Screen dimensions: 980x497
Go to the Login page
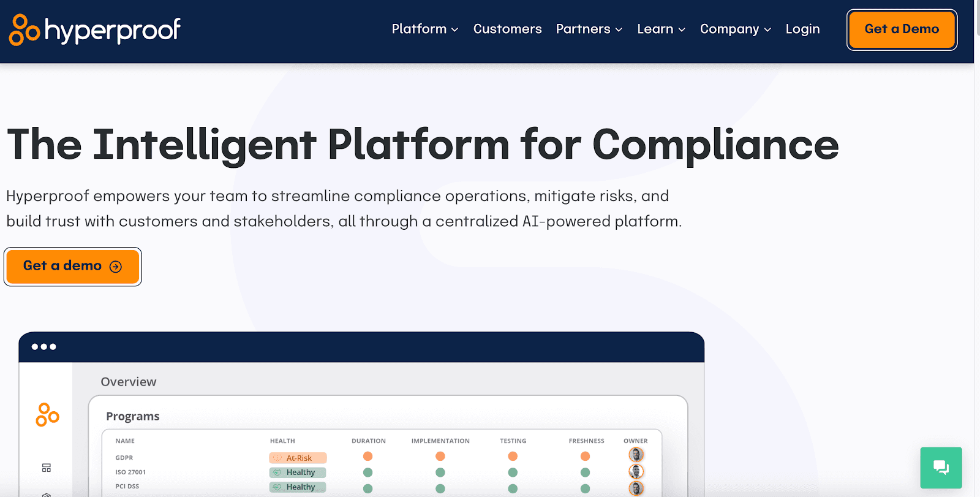[802, 29]
